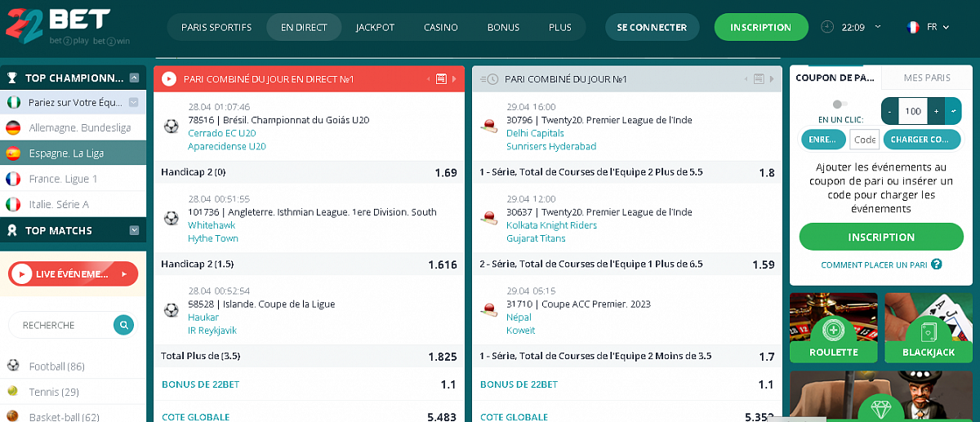Click the clock icon beside 22:09
The height and width of the screenshot is (422, 980).
(827, 27)
